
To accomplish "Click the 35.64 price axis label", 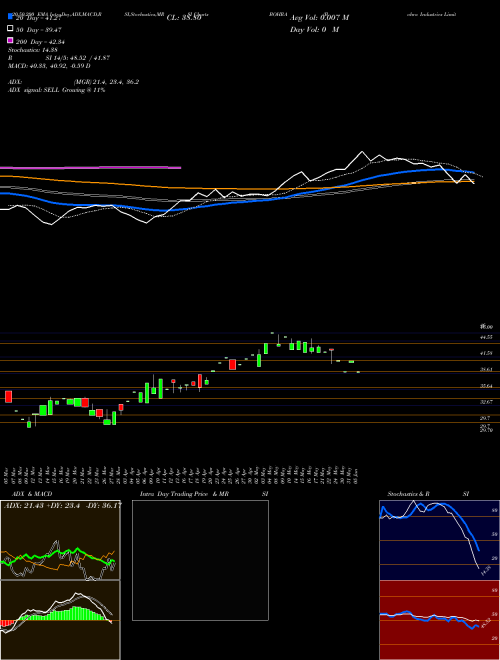I will pos(487,386).
